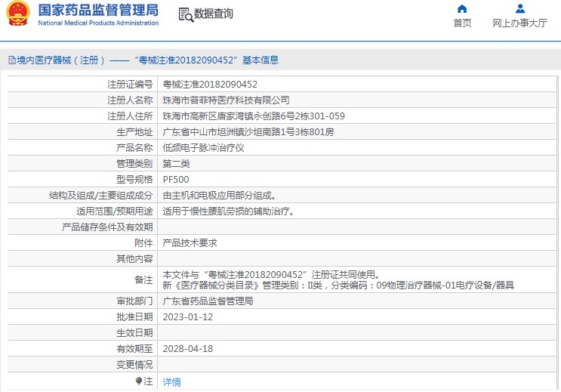This screenshot has height=392, width=561.
Task: Click expiry date 2028-04-18
Action: (x=188, y=349)
